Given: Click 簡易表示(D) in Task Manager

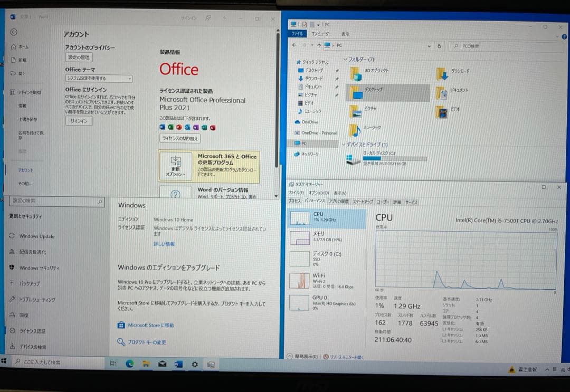Looking at the screenshot, I should 302,357.
